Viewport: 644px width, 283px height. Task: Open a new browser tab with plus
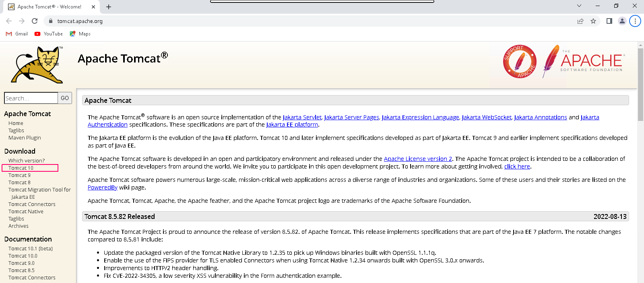(109, 7)
